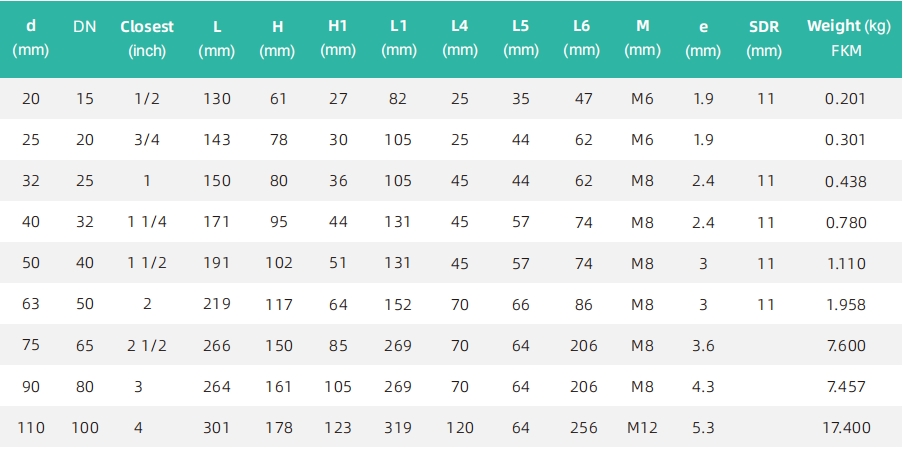906x451 pixels.
Task: Click the weight value 1.958
Action: (846, 304)
